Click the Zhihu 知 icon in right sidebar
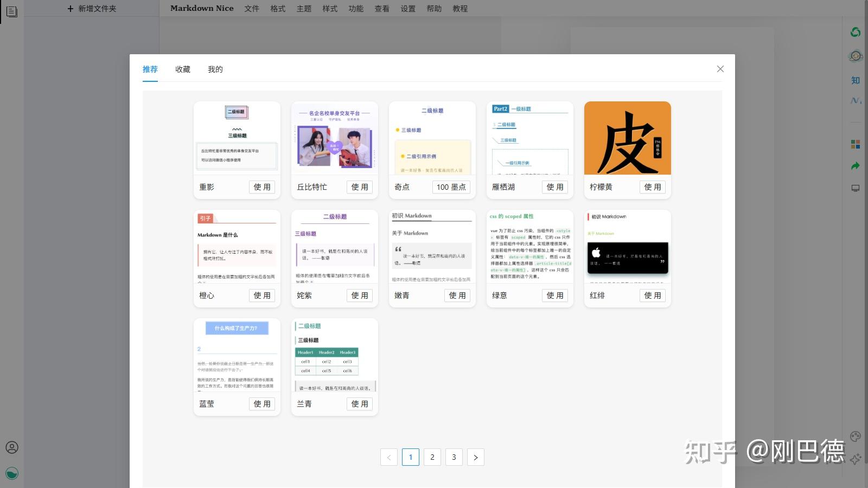This screenshot has height=488, width=868. (856, 80)
